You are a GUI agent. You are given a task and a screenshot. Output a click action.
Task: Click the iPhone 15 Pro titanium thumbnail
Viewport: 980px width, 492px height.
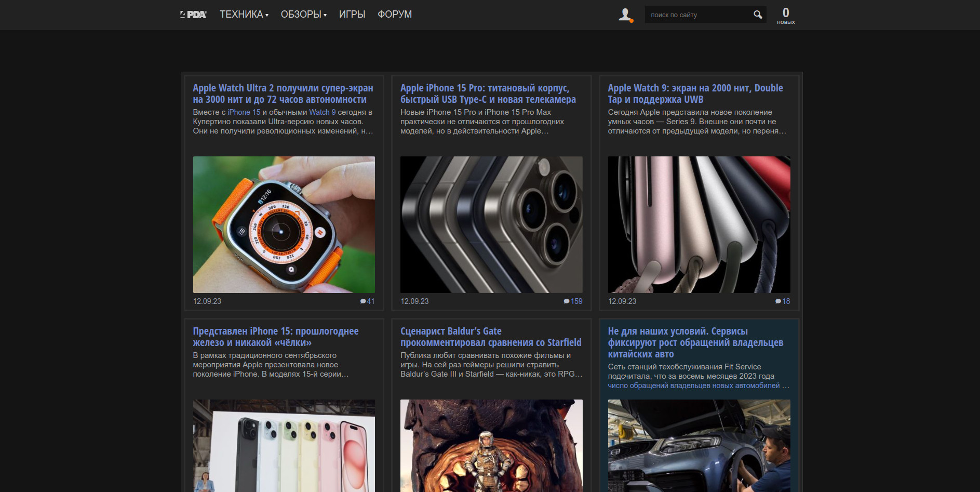(x=491, y=224)
